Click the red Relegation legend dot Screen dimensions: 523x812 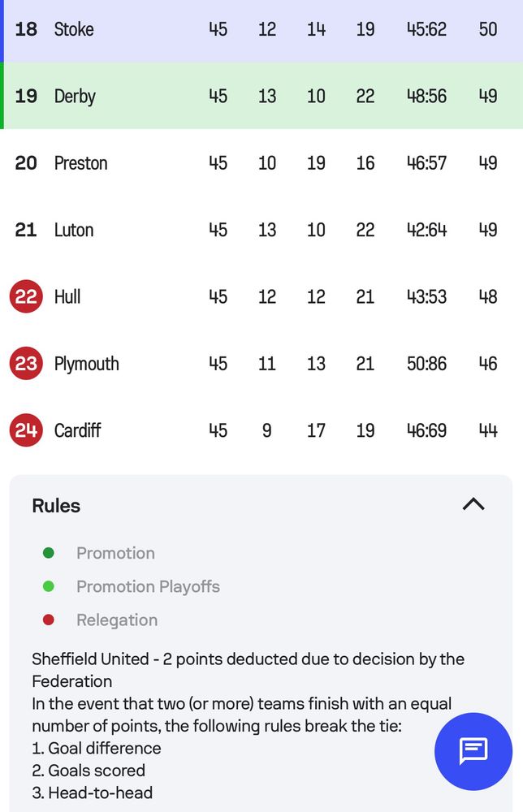point(49,620)
